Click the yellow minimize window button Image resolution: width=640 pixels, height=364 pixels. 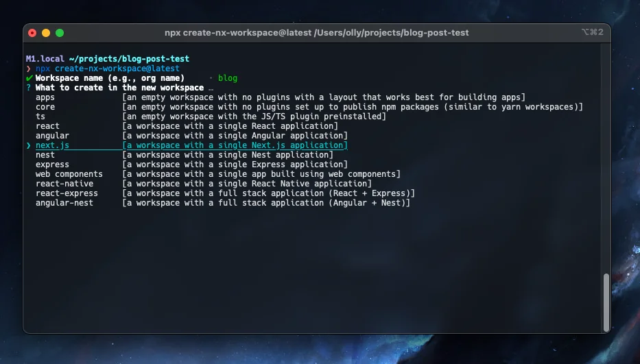point(46,32)
